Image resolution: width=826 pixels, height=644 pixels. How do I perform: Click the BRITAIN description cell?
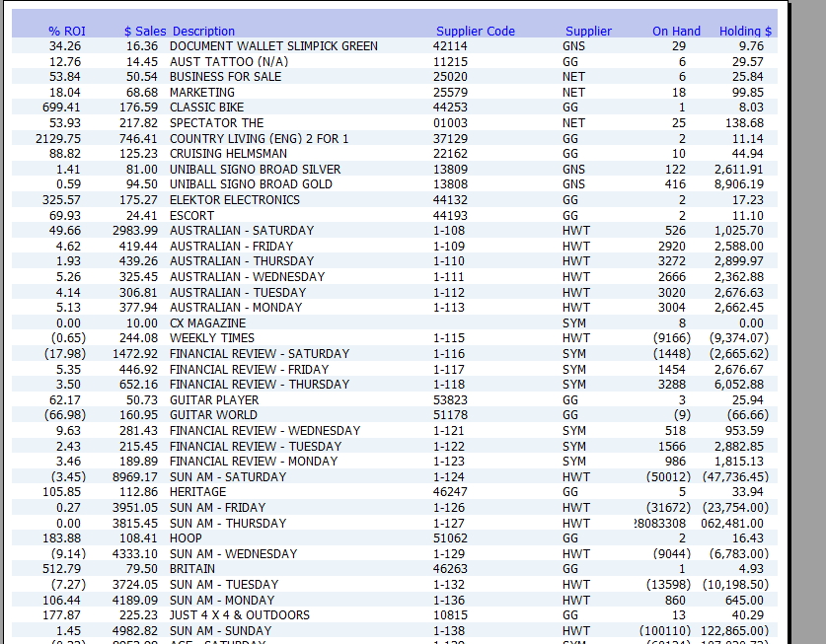191,569
